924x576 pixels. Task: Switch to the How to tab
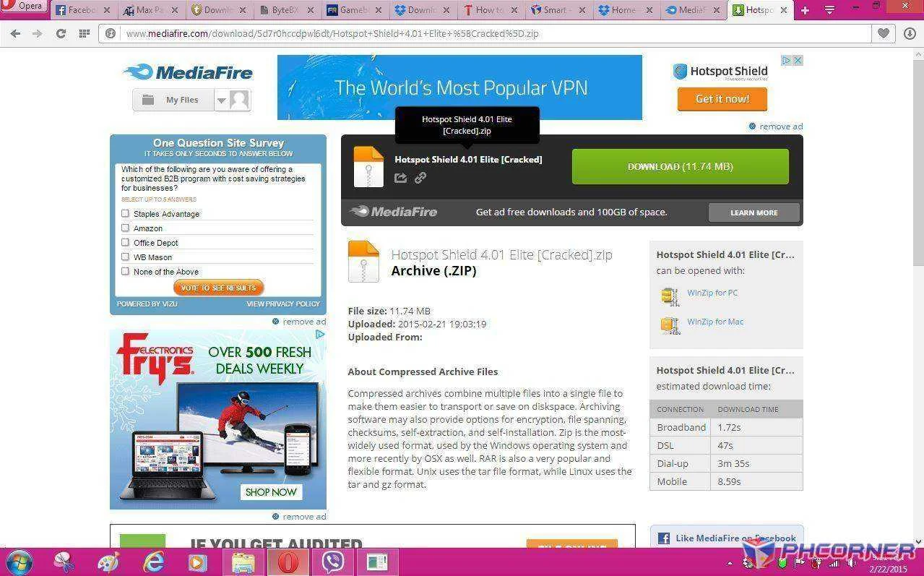pos(491,10)
